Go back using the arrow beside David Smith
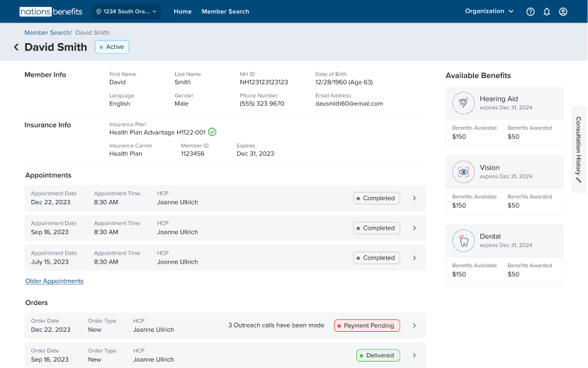 tap(16, 48)
